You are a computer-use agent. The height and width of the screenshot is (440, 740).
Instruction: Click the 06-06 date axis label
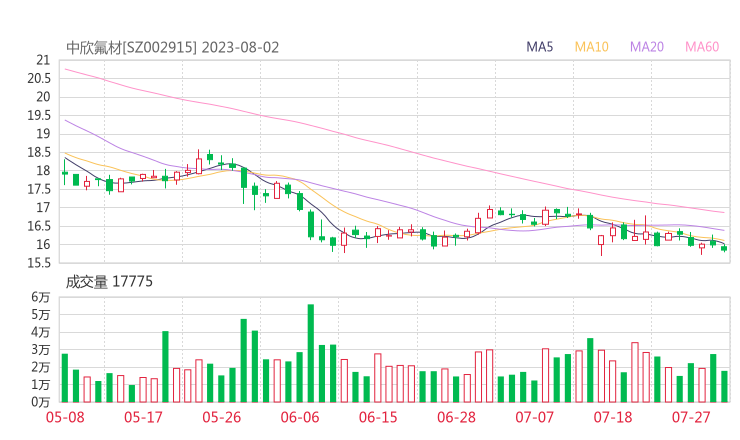(x=300, y=417)
